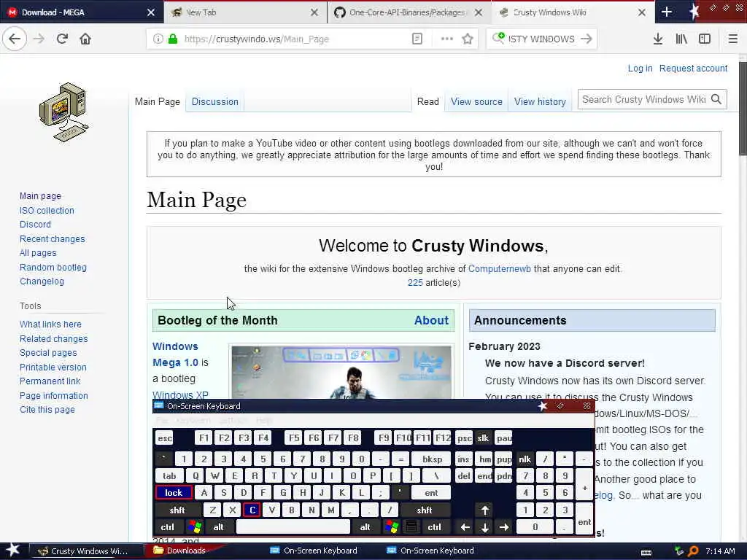747x560 pixels.
Task: Click the Log in link
Action: pos(640,68)
